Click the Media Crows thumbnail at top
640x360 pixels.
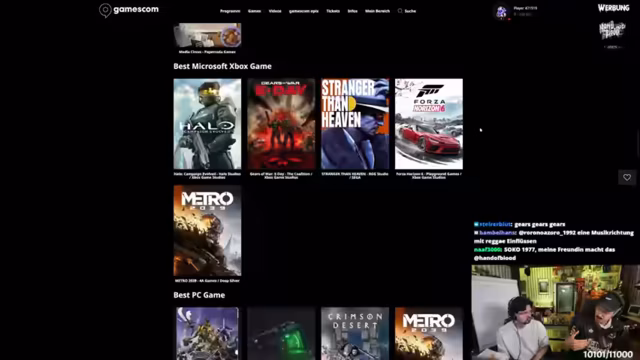[x=207, y=35]
